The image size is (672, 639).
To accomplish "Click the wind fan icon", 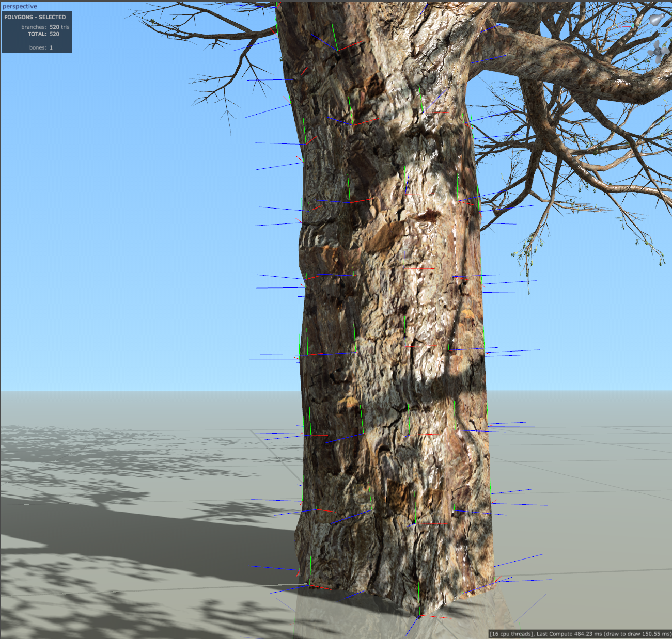I will click(x=659, y=51).
